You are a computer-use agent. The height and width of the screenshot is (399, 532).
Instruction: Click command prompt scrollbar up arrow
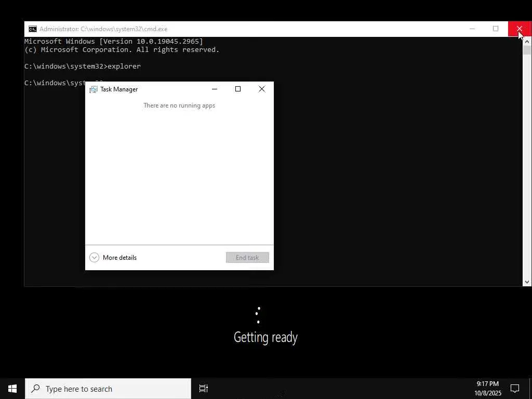527,42
